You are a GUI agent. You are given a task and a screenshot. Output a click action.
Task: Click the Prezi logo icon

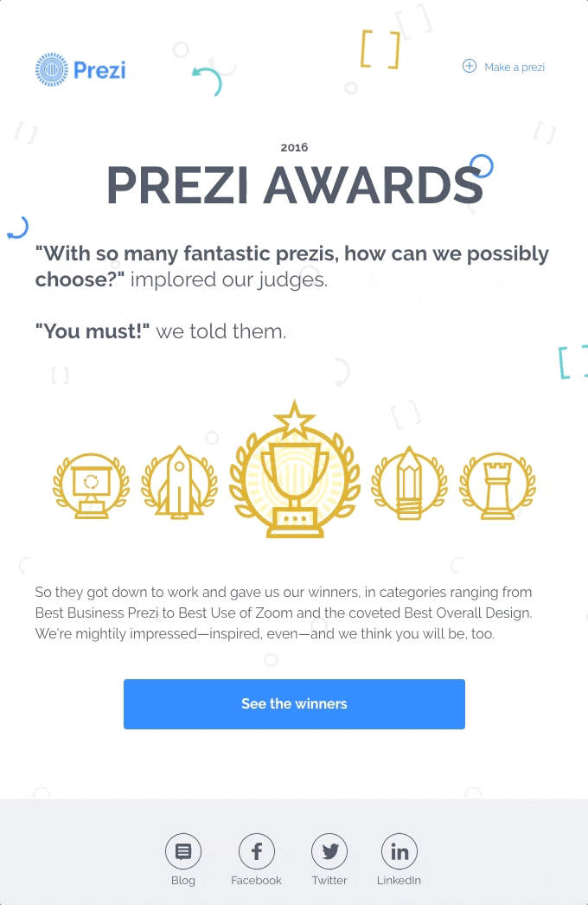click(x=51, y=69)
